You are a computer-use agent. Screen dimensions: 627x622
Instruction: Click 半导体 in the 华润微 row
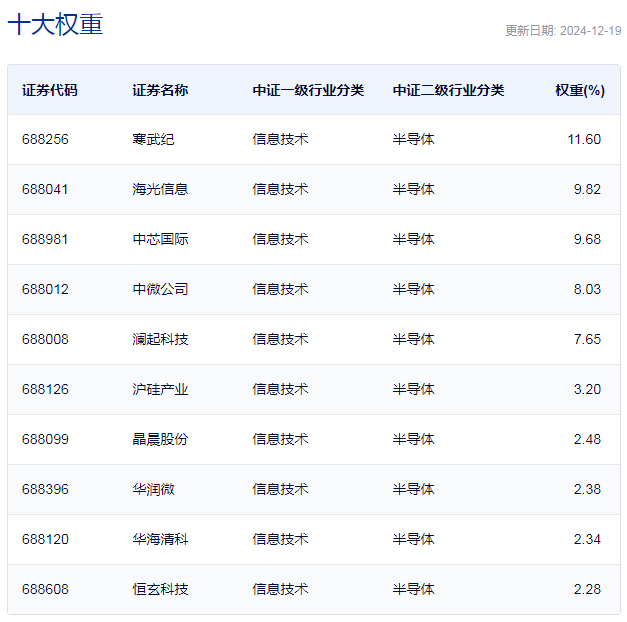click(413, 489)
